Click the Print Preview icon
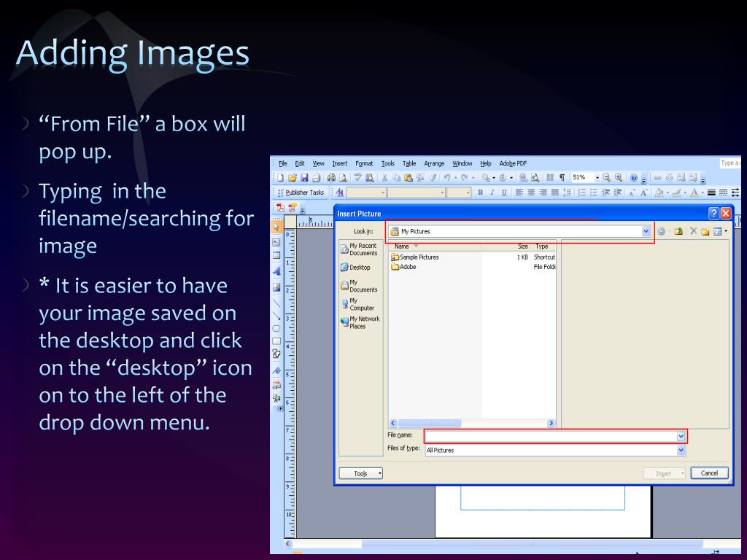Image resolution: width=747 pixels, height=560 pixels. click(x=343, y=178)
